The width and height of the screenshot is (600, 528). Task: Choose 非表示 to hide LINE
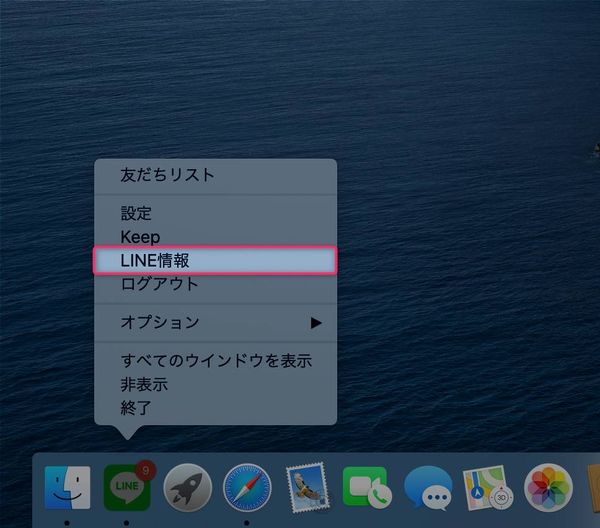[215, 385]
